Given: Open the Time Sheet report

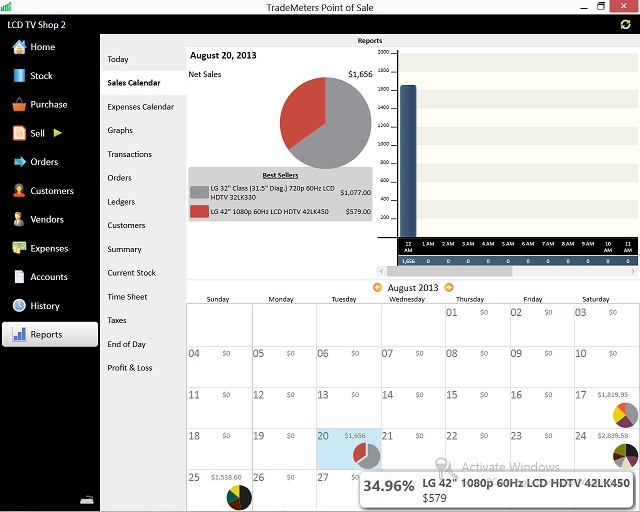Looking at the screenshot, I should click(143, 297).
